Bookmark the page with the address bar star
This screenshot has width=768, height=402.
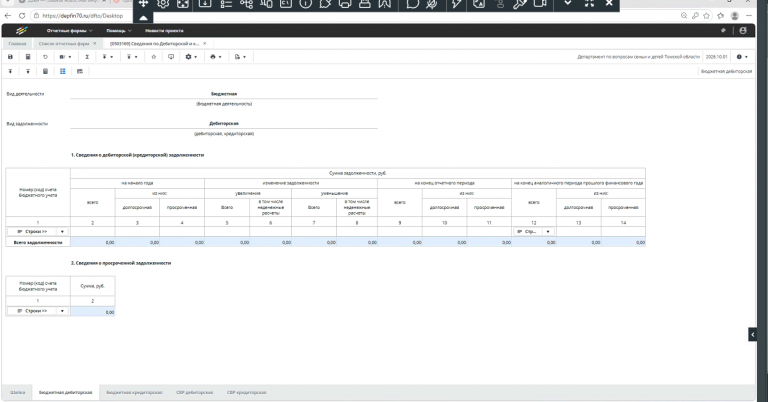pyautogui.click(x=706, y=16)
